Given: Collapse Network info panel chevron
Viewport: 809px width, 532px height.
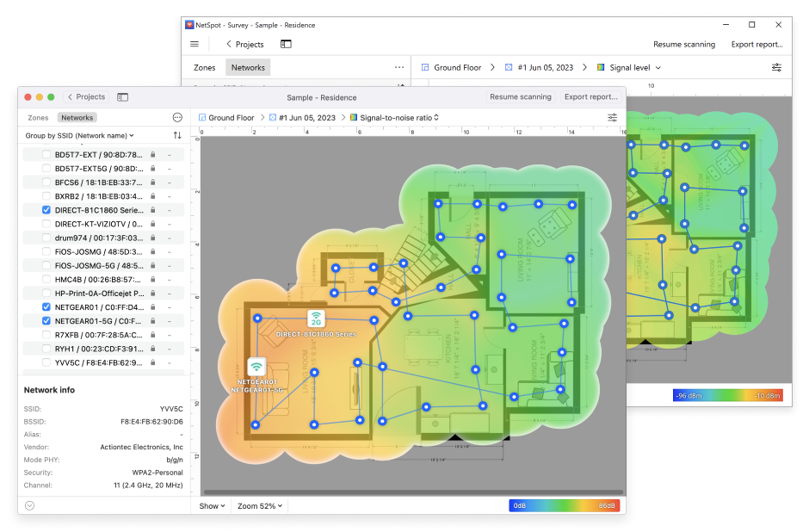Looking at the screenshot, I should tap(30, 505).
